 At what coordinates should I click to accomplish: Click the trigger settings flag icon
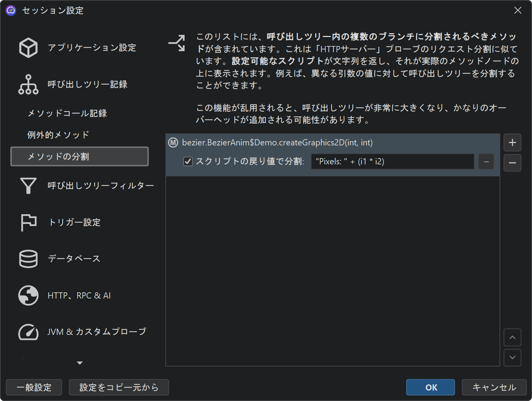pos(28,222)
